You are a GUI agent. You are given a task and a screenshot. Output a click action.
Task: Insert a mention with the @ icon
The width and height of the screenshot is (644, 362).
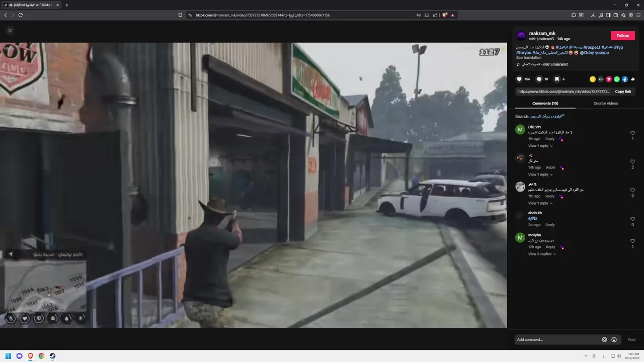click(x=604, y=339)
